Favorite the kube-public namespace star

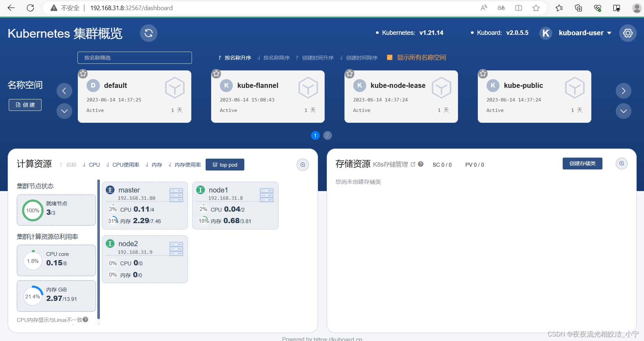pyautogui.click(x=483, y=74)
